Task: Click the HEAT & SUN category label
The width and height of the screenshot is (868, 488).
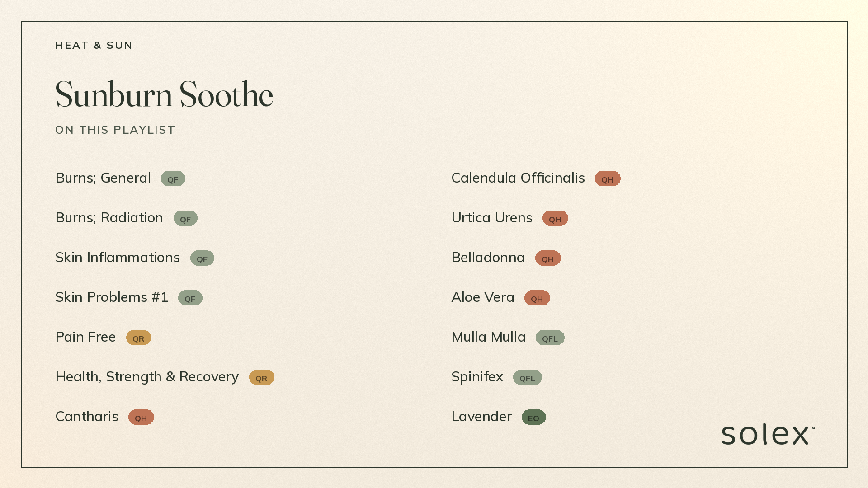Action: (x=94, y=45)
